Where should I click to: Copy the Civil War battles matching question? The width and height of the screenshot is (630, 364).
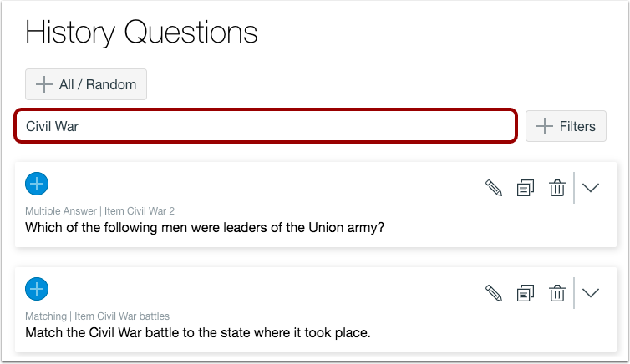(x=526, y=292)
